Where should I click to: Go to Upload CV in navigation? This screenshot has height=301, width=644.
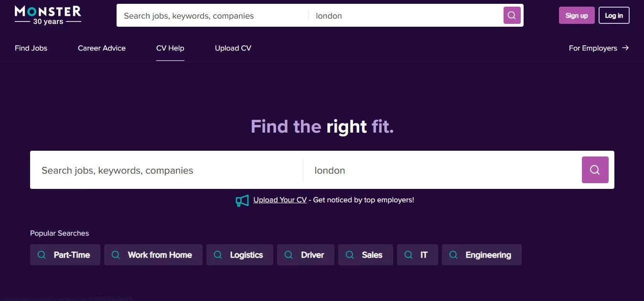tap(233, 48)
